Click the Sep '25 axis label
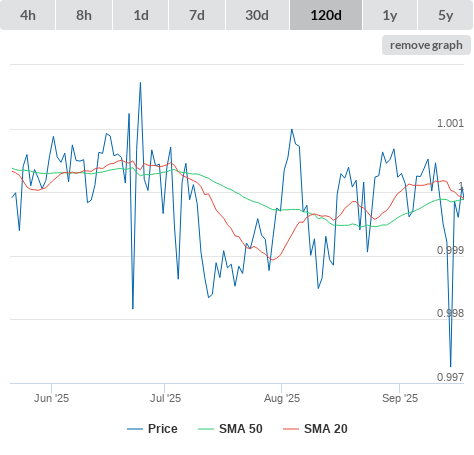The width and height of the screenshot is (474, 455). click(400, 398)
